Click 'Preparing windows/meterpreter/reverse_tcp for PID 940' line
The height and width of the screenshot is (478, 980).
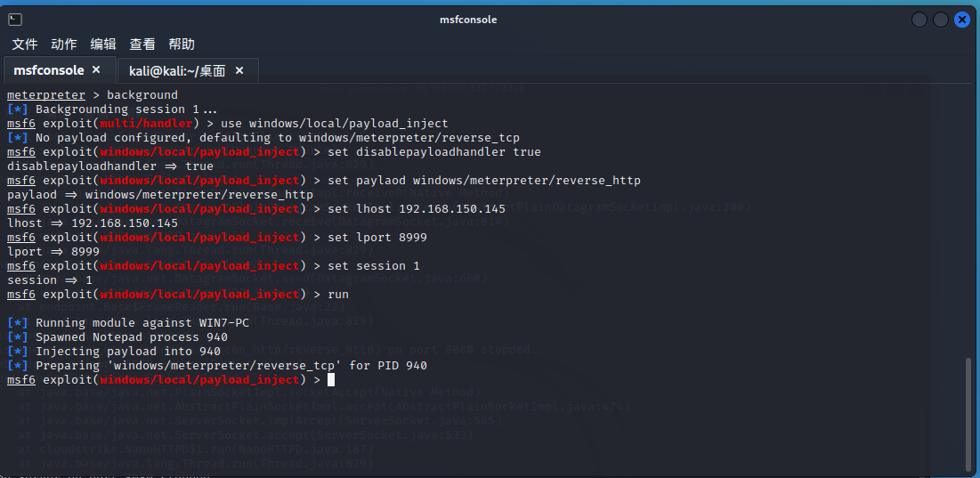(x=217, y=366)
